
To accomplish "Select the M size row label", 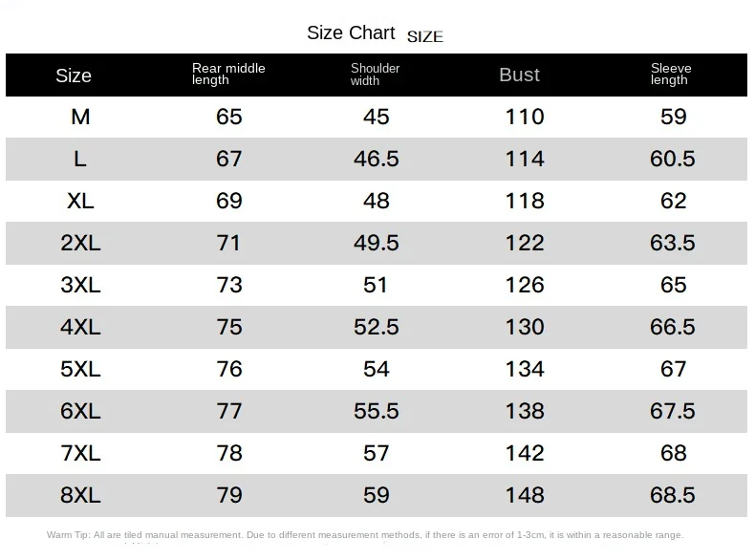I will pos(80,117).
